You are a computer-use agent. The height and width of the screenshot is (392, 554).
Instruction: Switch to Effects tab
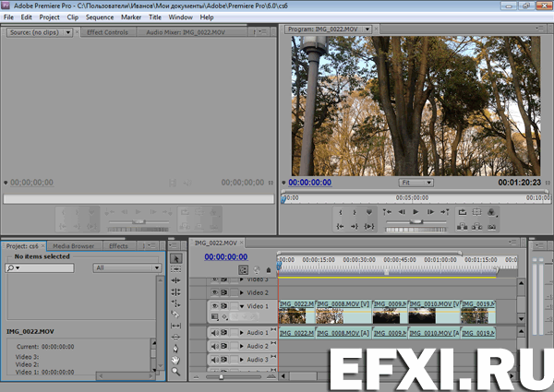coord(118,246)
